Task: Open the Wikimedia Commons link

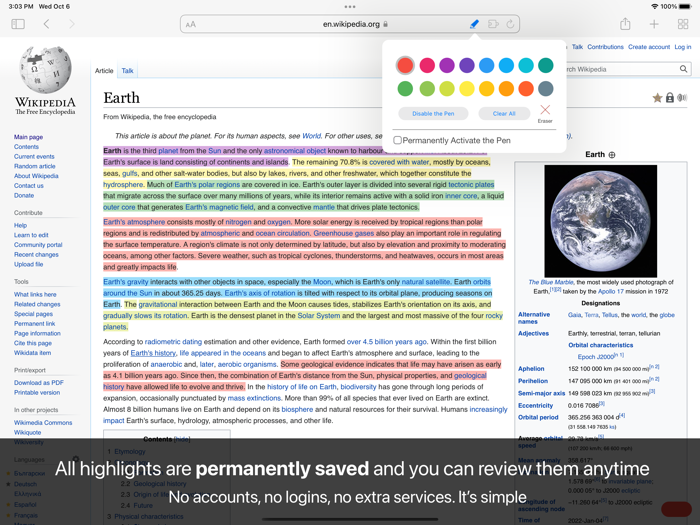Action: pos(43,422)
